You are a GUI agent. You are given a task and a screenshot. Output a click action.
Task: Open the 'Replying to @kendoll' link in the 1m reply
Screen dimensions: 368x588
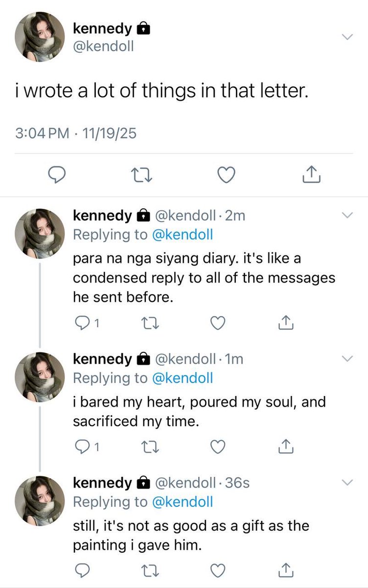143,378
